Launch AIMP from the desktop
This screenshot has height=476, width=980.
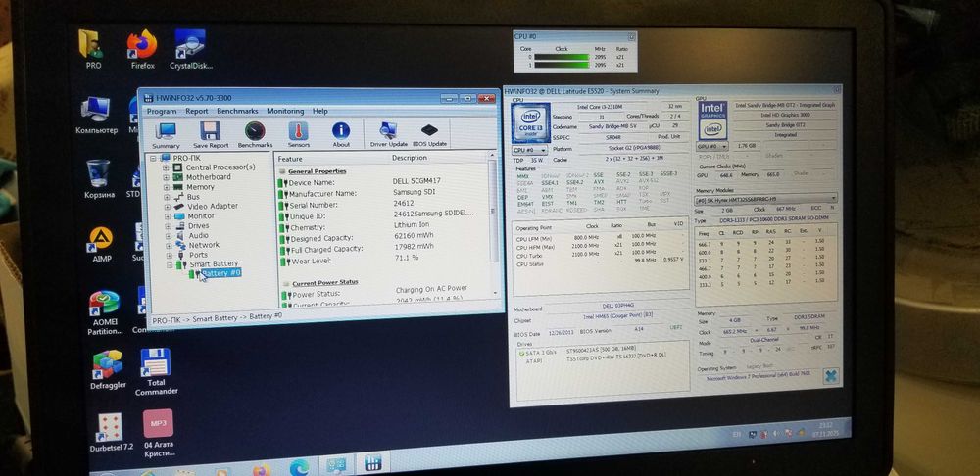pos(101,244)
